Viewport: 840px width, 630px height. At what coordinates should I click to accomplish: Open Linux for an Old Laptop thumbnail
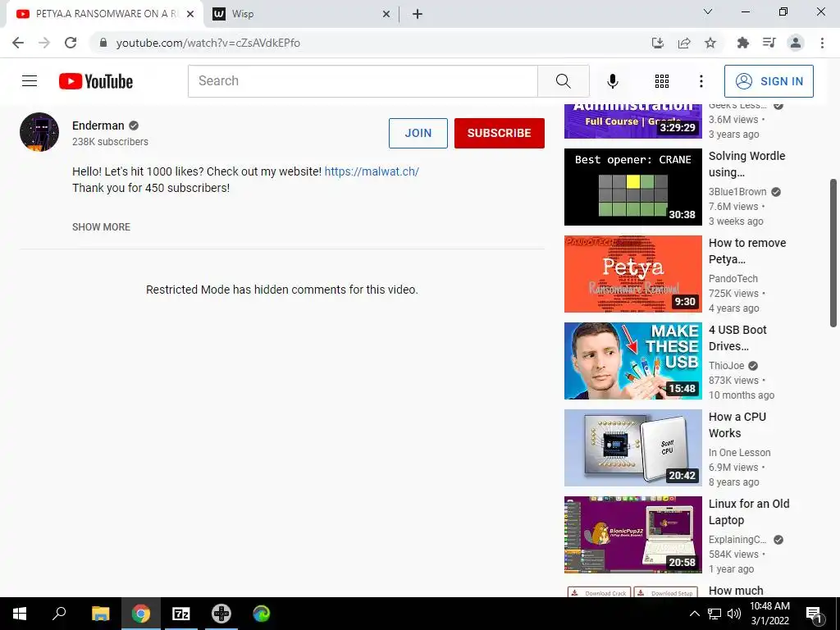coord(632,535)
